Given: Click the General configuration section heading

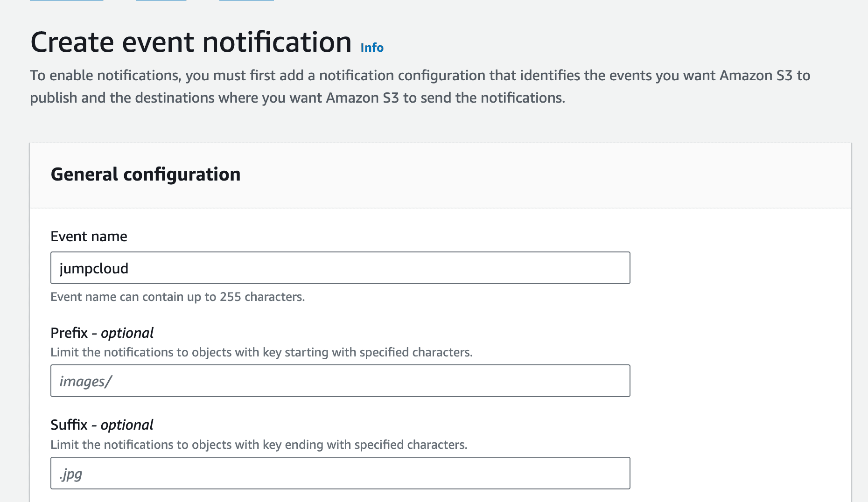Looking at the screenshot, I should click(x=146, y=174).
